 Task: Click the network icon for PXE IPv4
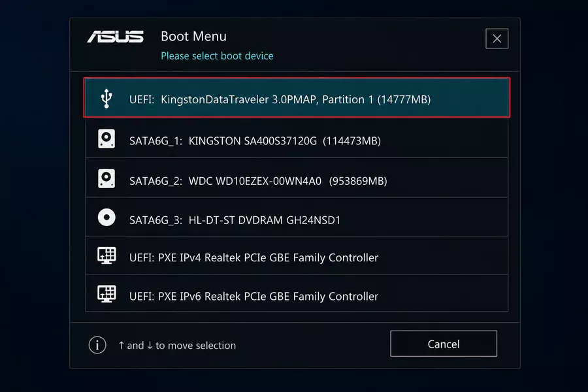(106, 255)
